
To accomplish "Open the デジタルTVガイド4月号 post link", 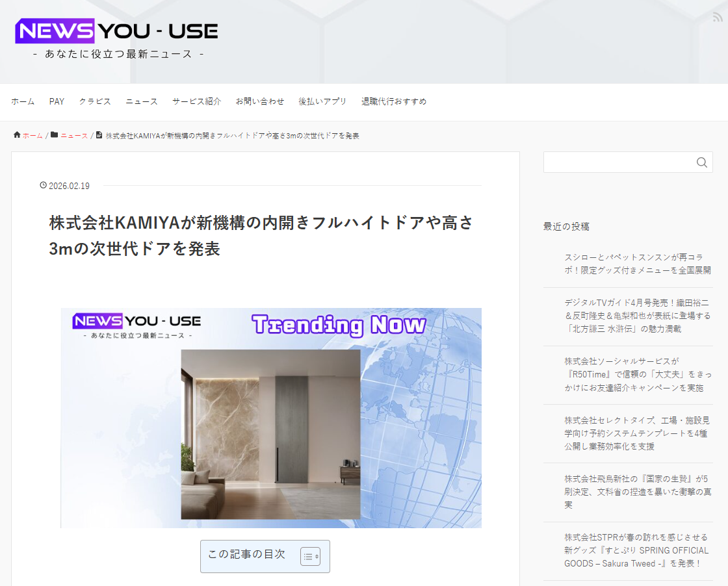I will click(637, 315).
